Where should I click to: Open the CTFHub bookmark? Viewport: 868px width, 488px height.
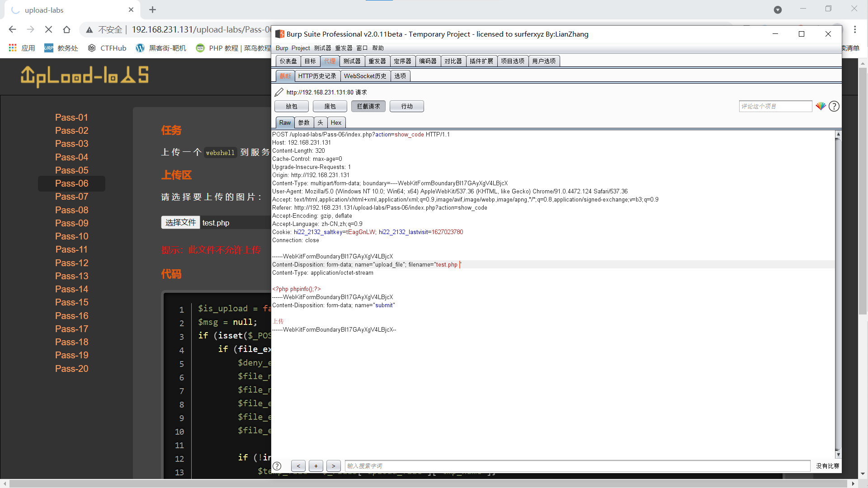click(107, 48)
